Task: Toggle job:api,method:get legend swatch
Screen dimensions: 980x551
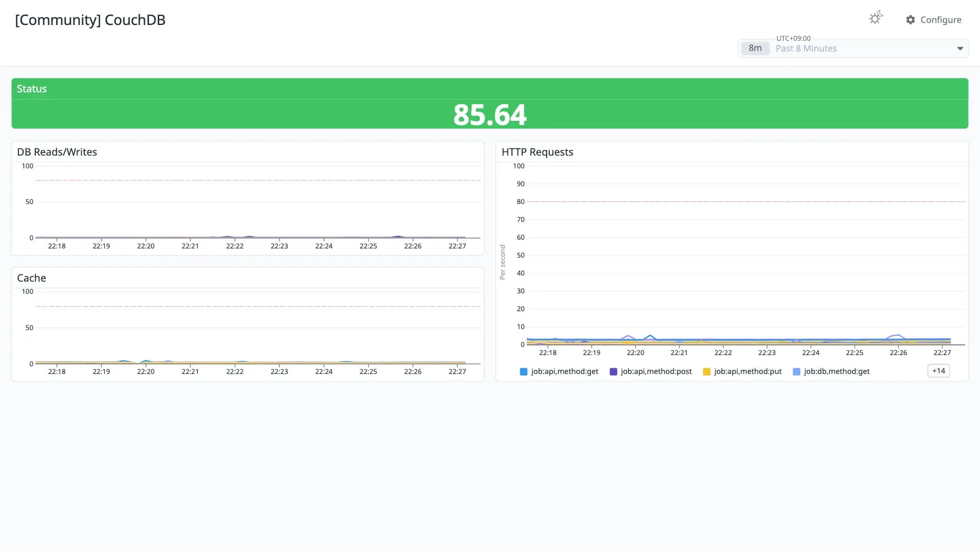Action: 523,372
